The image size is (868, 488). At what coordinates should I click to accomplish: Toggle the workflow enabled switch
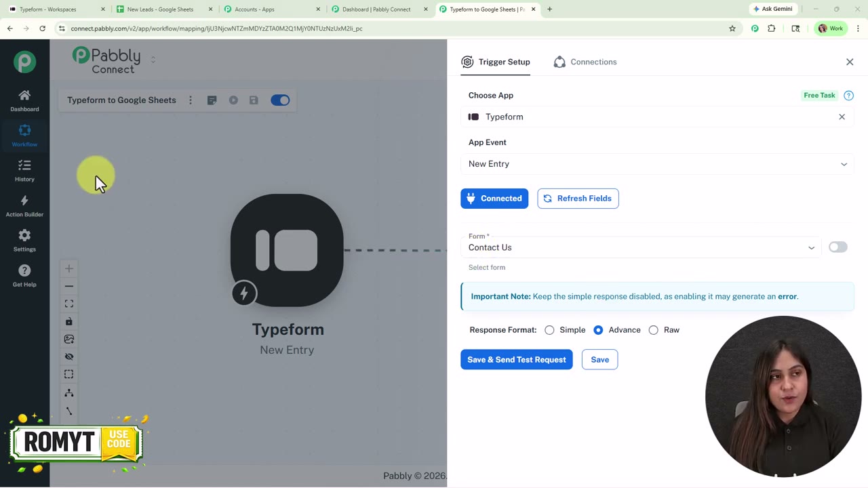coord(280,100)
